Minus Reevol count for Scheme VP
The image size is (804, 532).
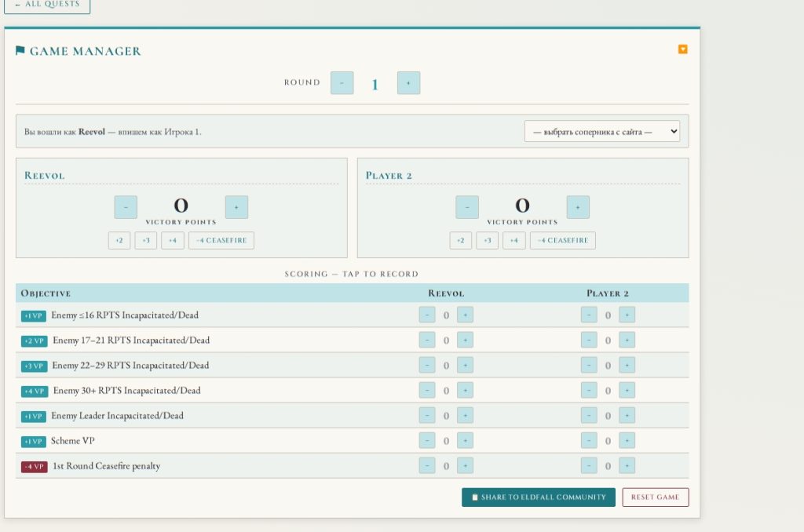click(x=426, y=440)
